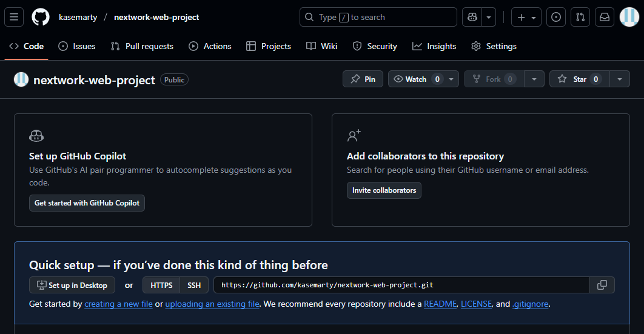Open the README link
Screen dimensions: 644x334
(440, 304)
